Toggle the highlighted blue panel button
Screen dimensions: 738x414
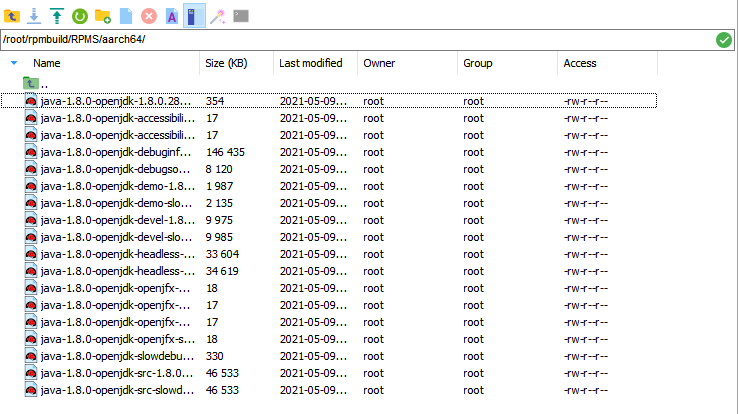click(x=194, y=15)
